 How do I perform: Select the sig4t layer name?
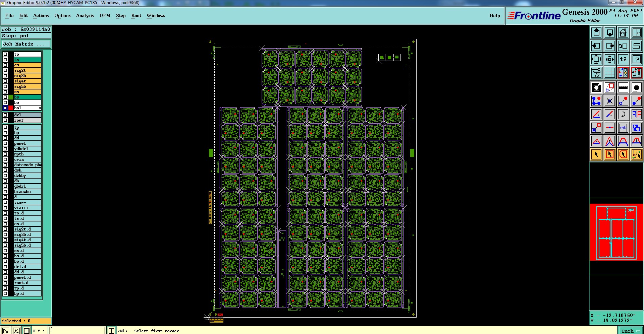click(x=27, y=81)
